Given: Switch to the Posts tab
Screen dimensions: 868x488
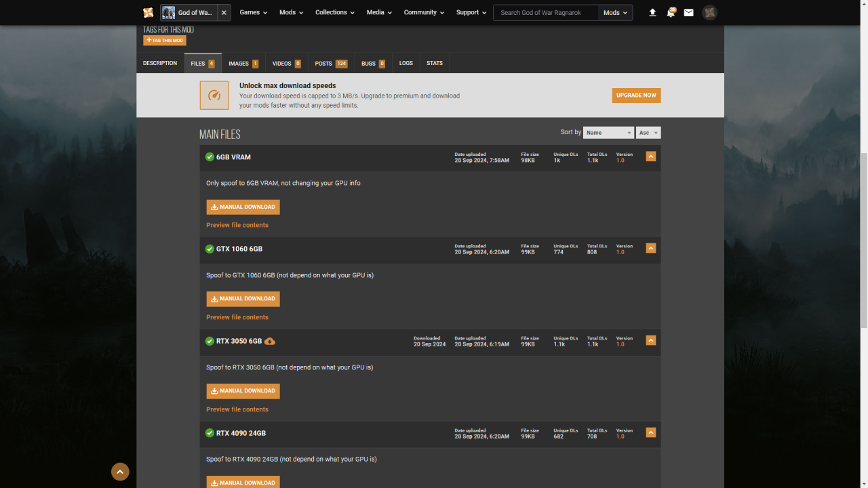Looking at the screenshot, I should [330, 63].
